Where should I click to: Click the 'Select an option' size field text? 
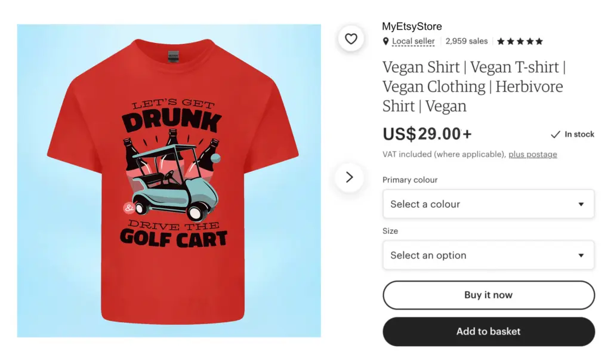428,255
